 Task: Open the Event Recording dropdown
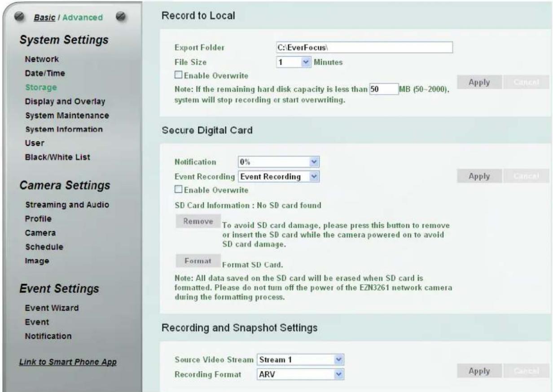pyautogui.click(x=278, y=176)
